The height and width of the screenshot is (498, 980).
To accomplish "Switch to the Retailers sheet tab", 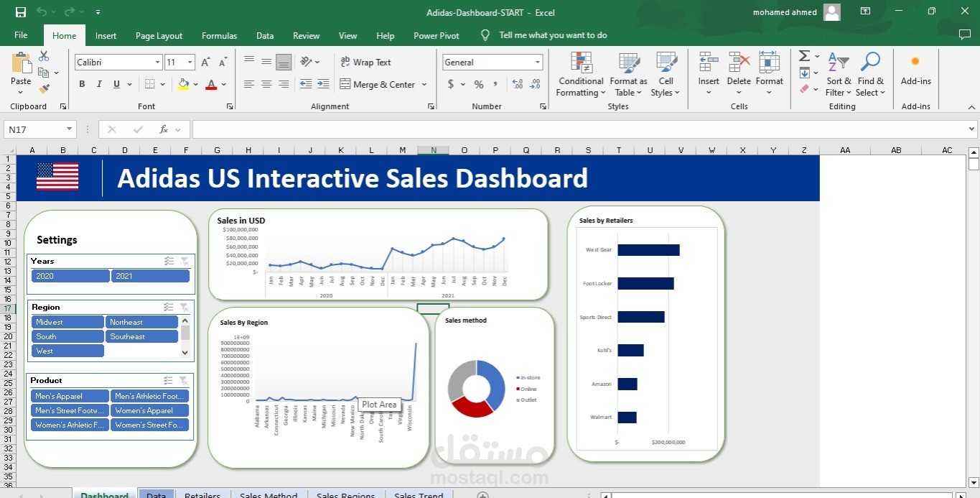I will [202, 495].
